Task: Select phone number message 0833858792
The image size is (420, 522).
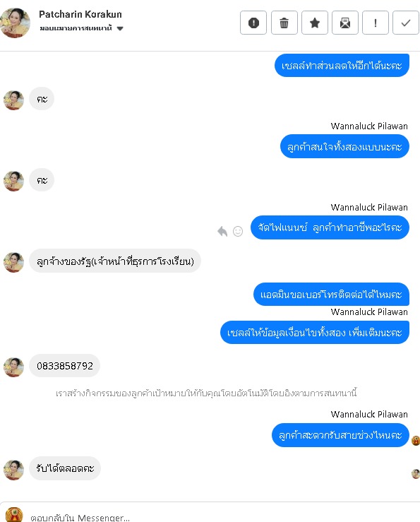Action: [64, 366]
